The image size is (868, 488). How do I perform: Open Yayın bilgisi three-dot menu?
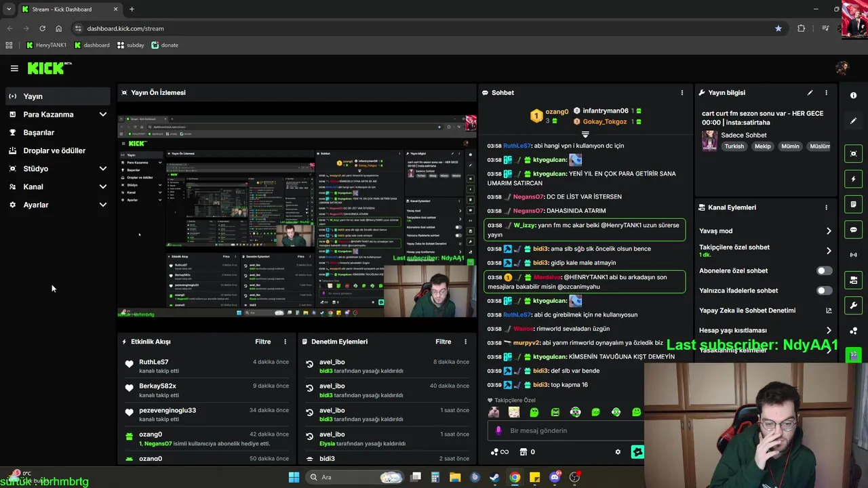[826, 93]
